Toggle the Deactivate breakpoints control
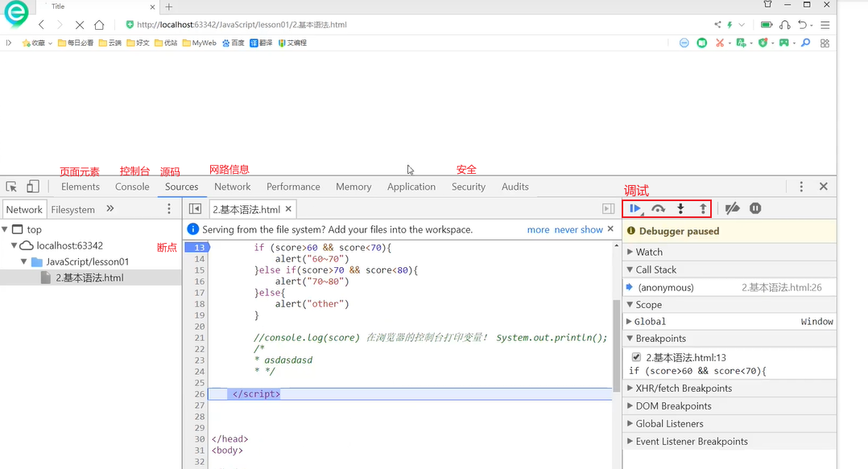This screenshot has width=868, height=469. point(733,208)
